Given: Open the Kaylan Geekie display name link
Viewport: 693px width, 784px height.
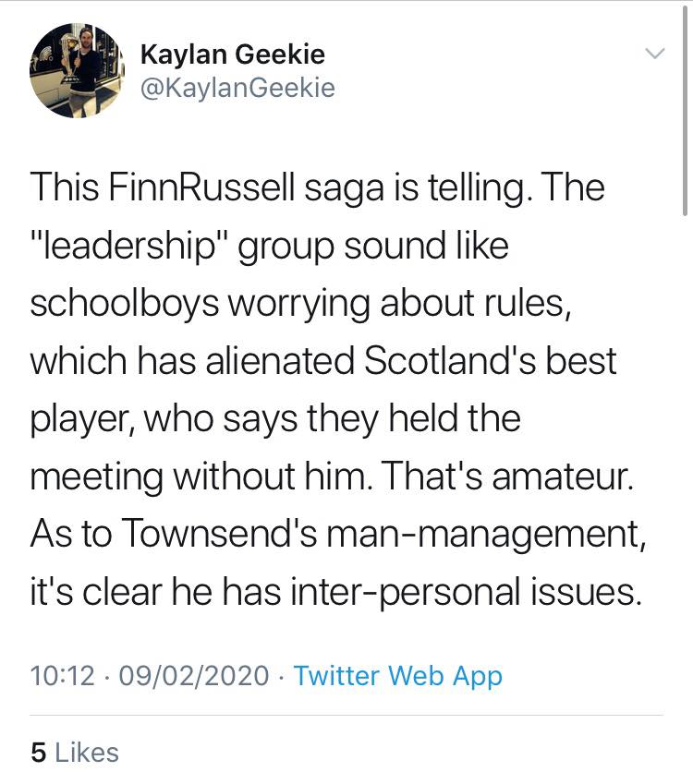Looking at the screenshot, I should [232, 54].
